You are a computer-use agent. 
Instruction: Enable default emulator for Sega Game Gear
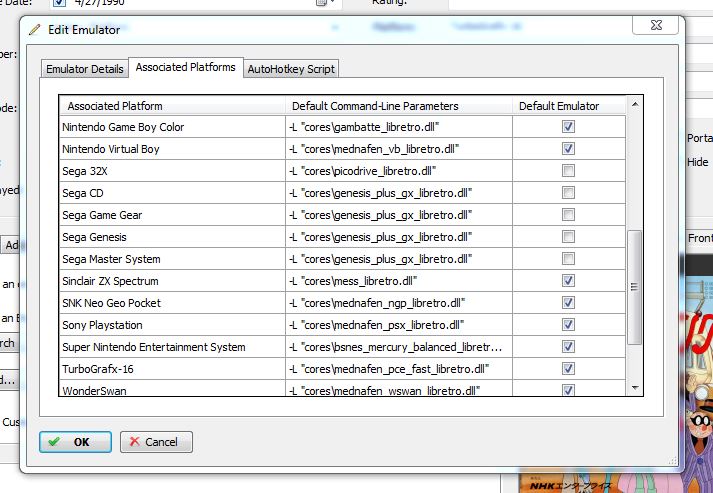pos(568,214)
